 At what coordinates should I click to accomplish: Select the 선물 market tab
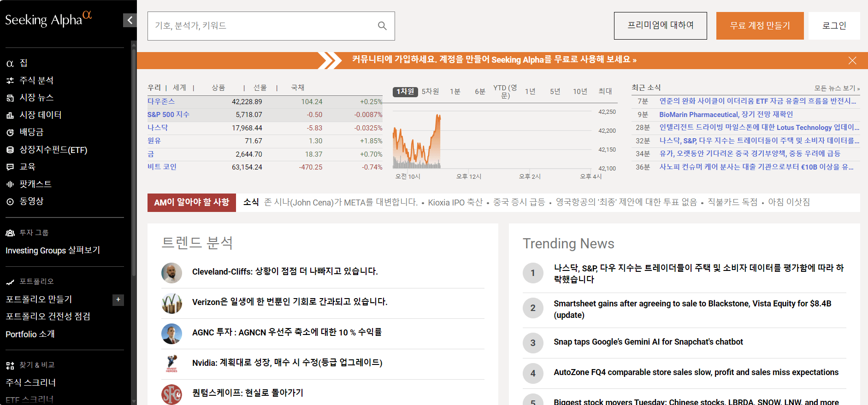click(x=260, y=88)
